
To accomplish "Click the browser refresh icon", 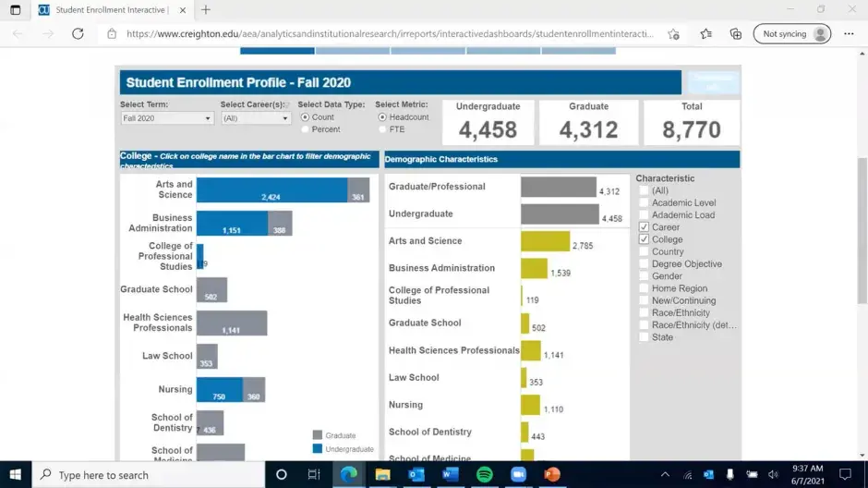I will point(78,34).
